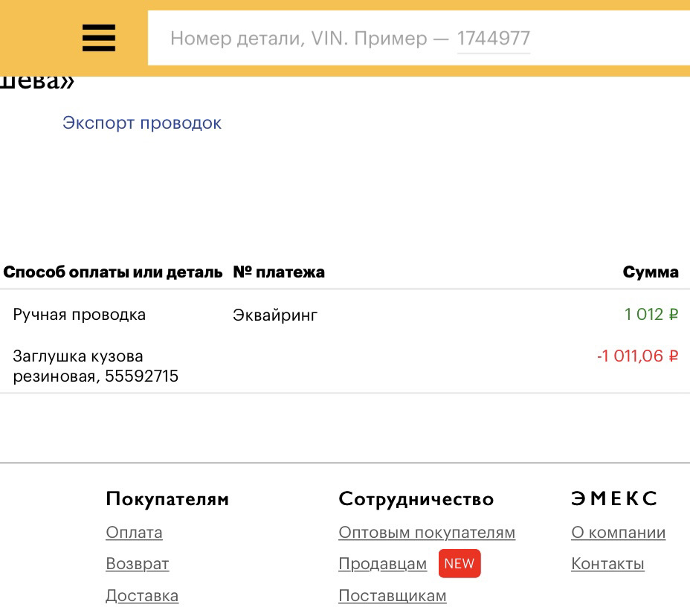This screenshot has width=690, height=616.
Task: Open the Доставка link
Action: coord(142,595)
